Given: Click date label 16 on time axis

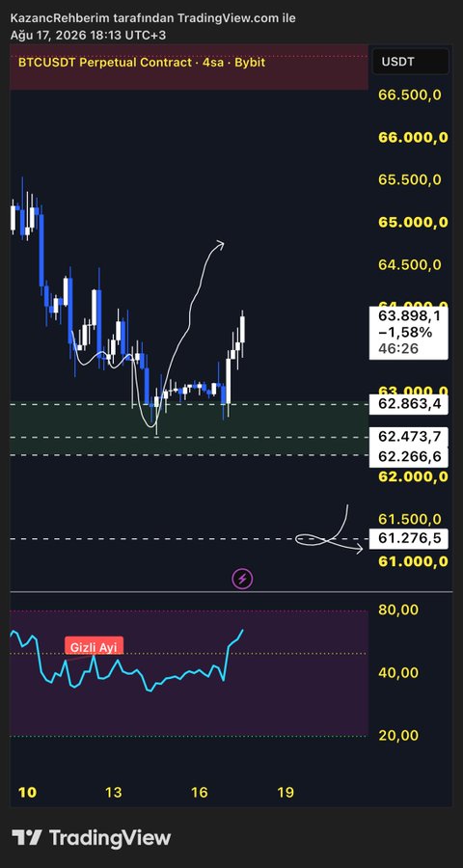Looking at the screenshot, I should (x=200, y=792).
